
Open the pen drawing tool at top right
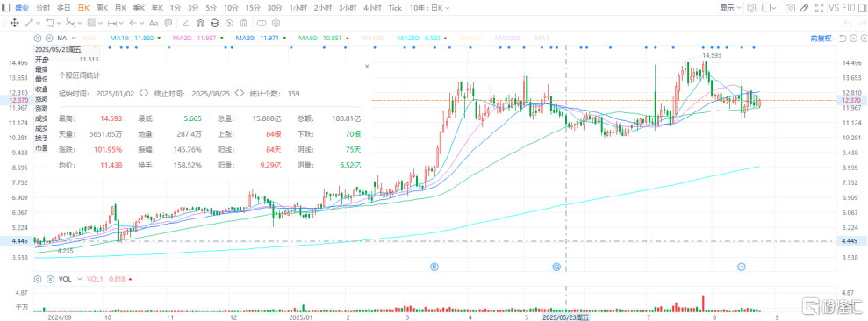804,8
